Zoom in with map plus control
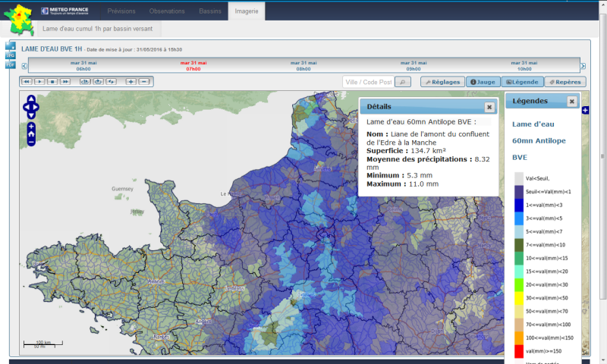 31,126
